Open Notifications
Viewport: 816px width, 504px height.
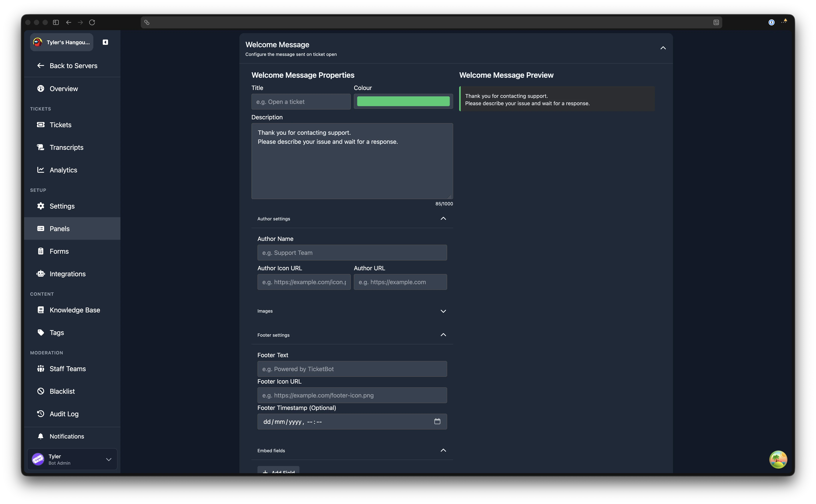click(72, 436)
